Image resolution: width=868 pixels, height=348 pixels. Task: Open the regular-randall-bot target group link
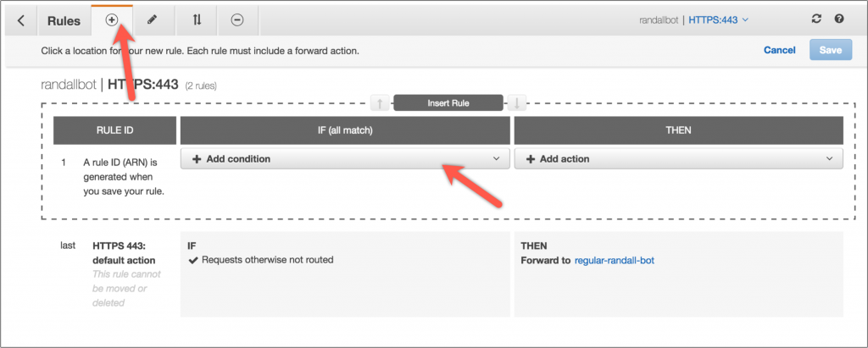[615, 260]
